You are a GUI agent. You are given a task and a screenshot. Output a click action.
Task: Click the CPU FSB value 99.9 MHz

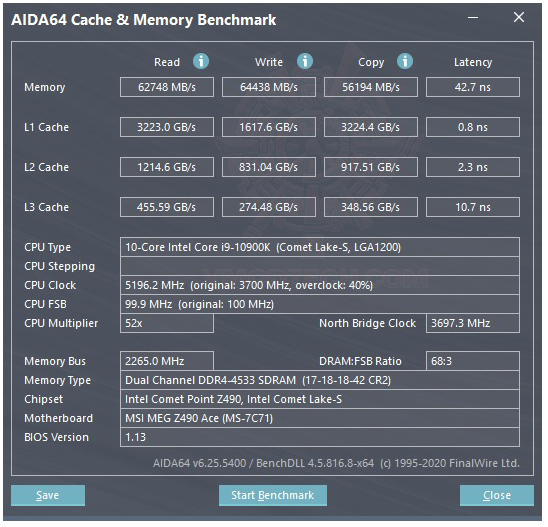click(321, 305)
